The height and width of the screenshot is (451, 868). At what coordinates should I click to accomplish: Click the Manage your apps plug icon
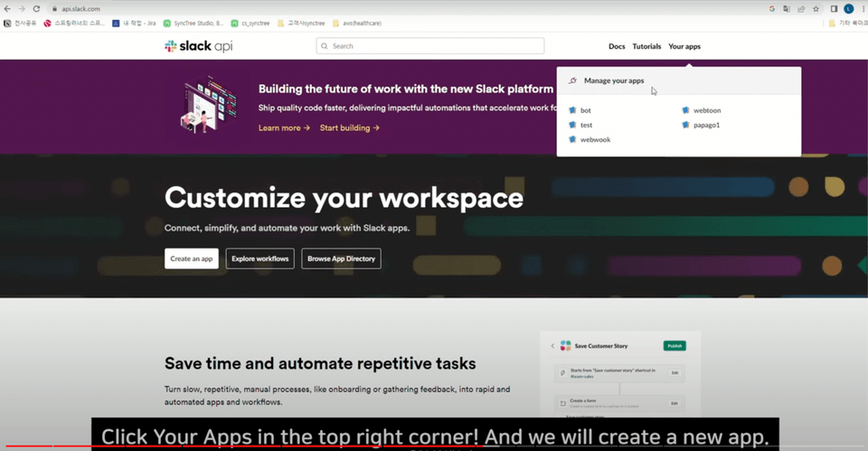(573, 80)
